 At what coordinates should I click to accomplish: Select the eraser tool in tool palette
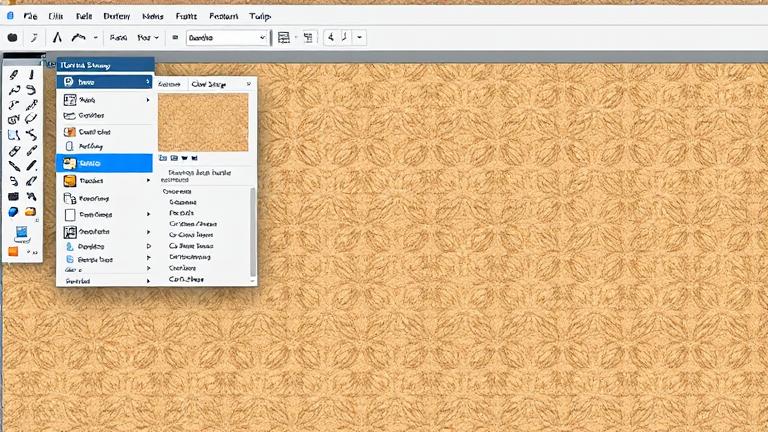[x=14, y=151]
